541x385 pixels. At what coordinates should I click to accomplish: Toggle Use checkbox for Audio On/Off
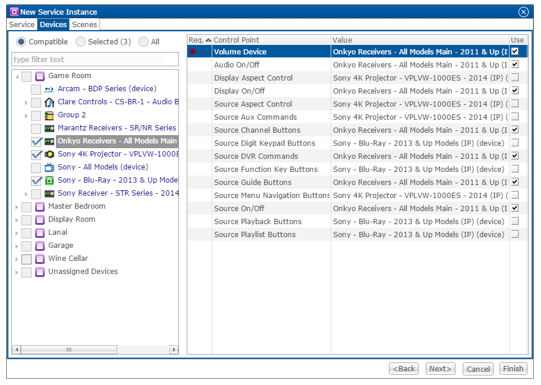point(515,64)
